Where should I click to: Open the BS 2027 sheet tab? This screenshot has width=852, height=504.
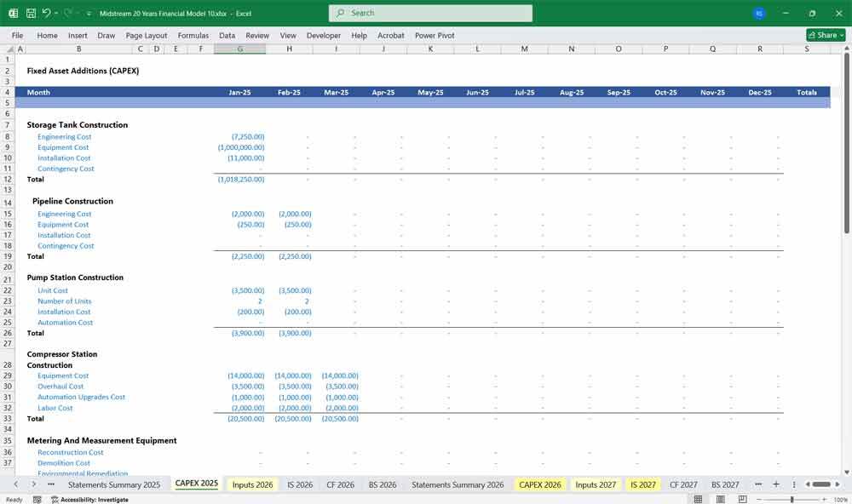(725, 484)
